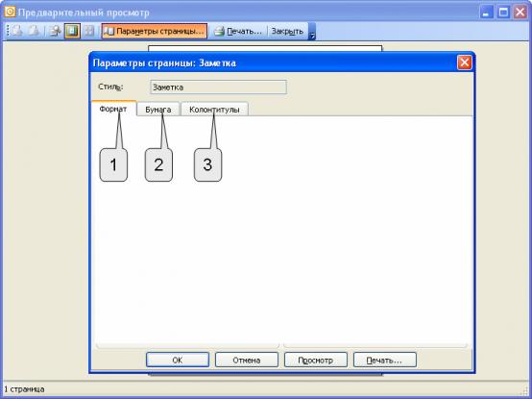Image resolution: width=532 pixels, height=399 pixels.
Task: Click the status bar text 1 страница
Action: click(x=24, y=389)
